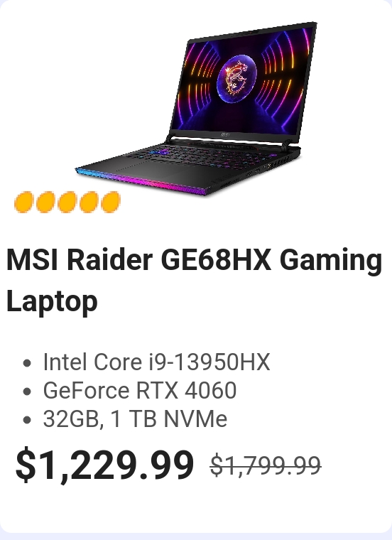Click the fourth orange rating star
This screenshot has height=540, width=392.
point(89,202)
